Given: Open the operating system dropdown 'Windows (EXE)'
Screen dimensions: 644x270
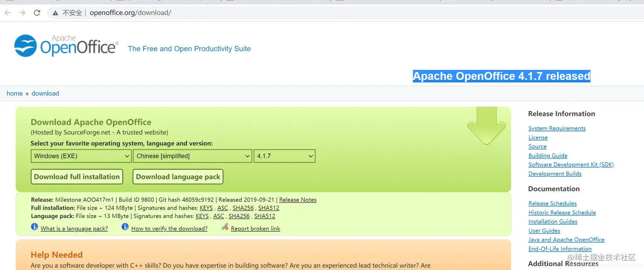Looking at the screenshot, I should (81, 156).
